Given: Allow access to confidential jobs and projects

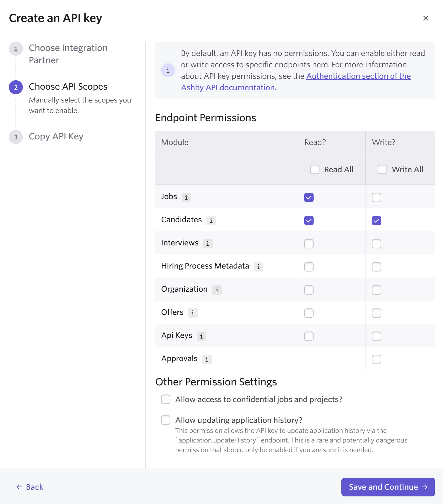Looking at the screenshot, I should 166,399.
